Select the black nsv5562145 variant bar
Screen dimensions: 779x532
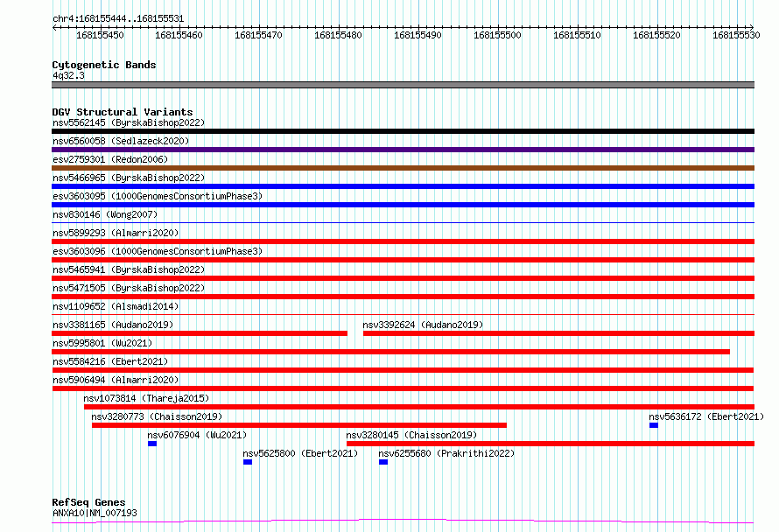403,131
